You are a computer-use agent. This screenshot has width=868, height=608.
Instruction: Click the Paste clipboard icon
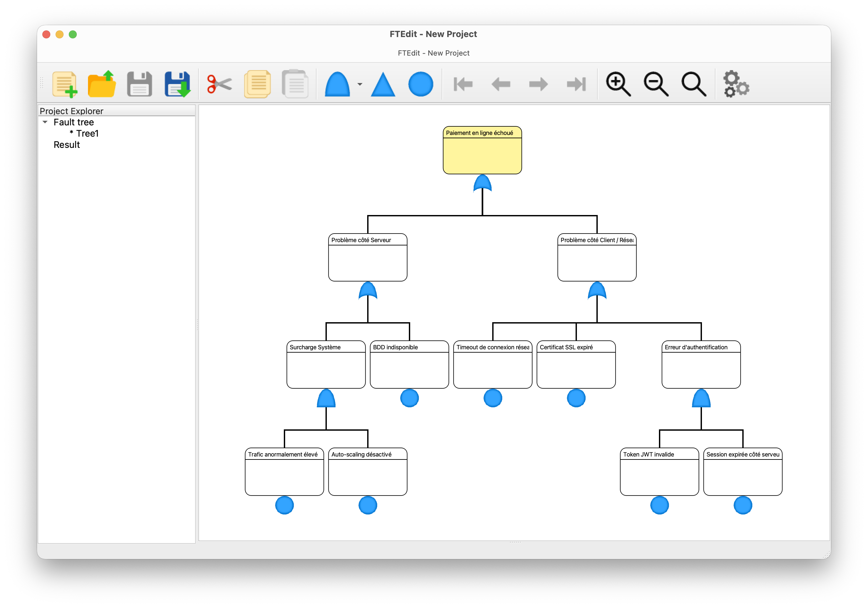pos(295,84)
